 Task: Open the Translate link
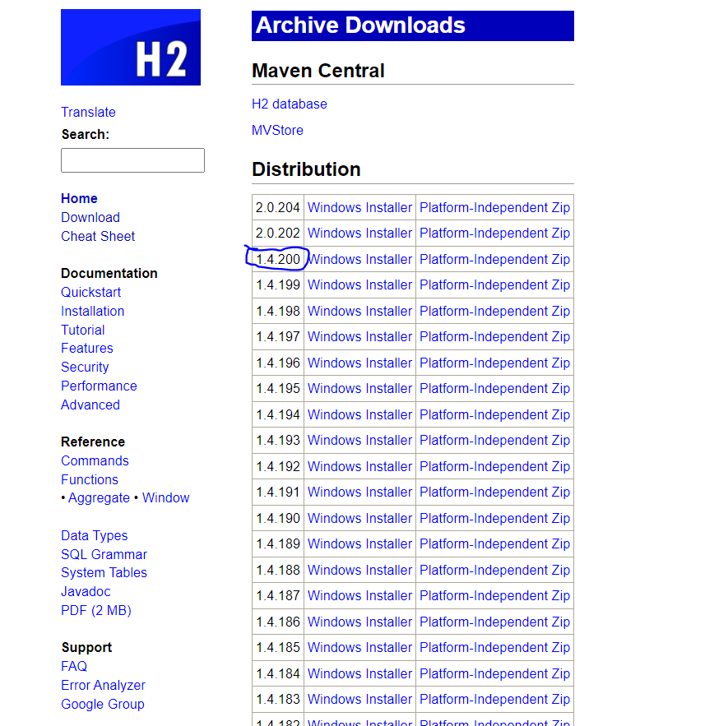88,113
